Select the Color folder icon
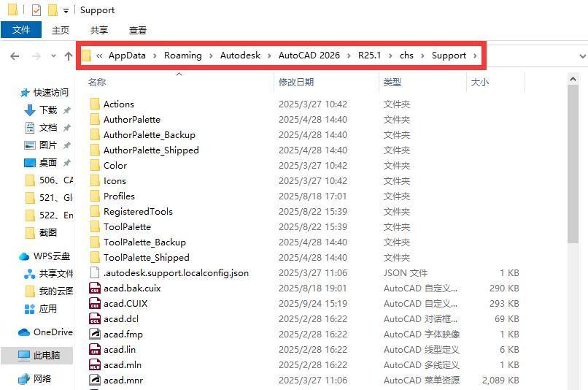588x390 pixels. [x=95, y=166]
